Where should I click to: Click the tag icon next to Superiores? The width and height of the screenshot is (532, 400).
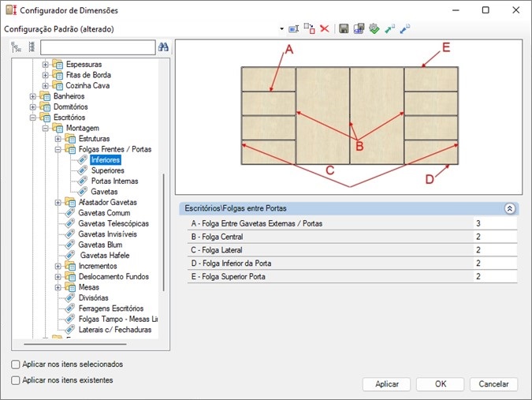coord(83,170)
